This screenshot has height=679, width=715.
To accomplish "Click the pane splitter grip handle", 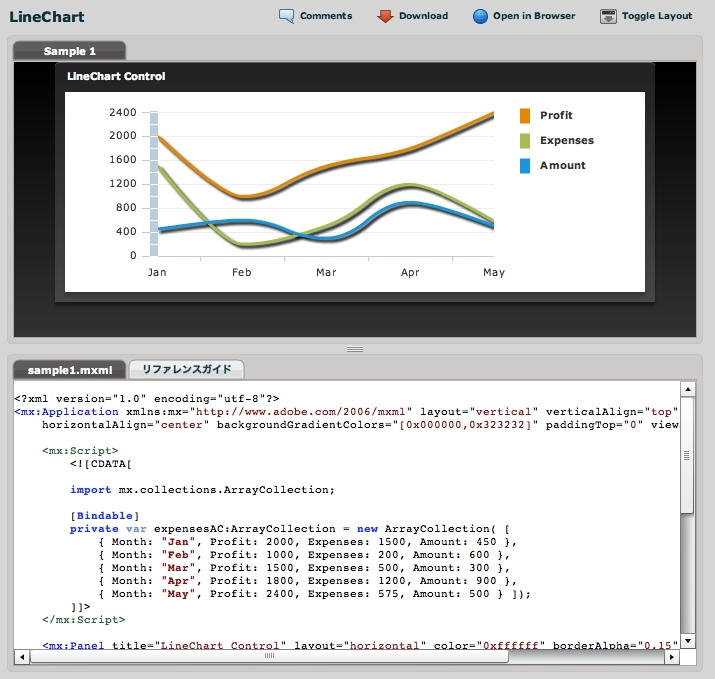I will point(355,349).
